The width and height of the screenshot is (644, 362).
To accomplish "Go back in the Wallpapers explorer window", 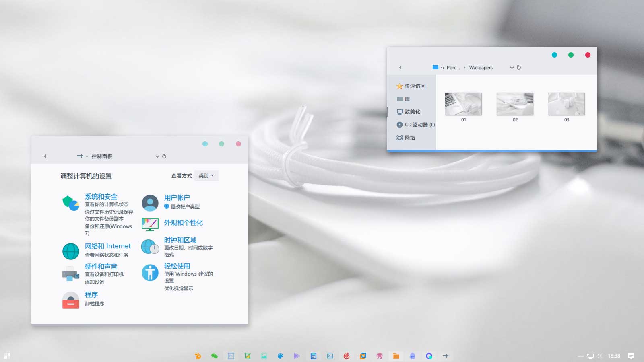I will click(400, 68).
